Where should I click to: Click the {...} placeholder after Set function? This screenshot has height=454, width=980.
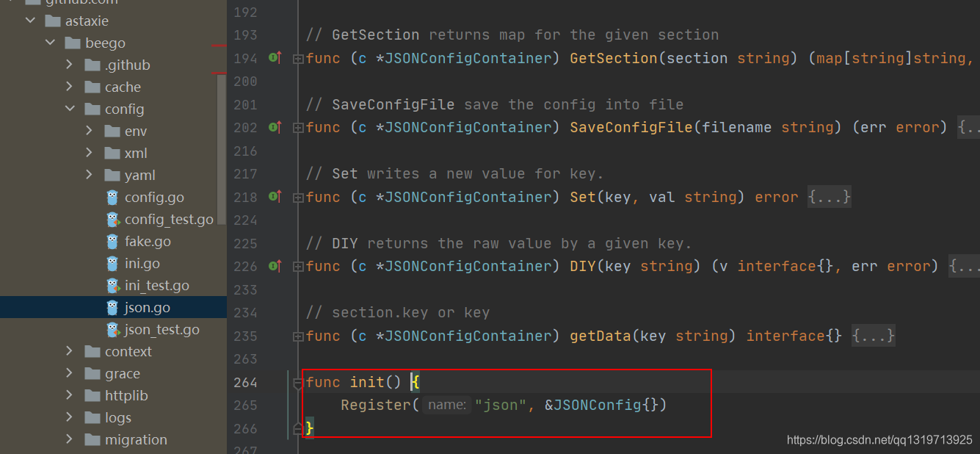[x=830, y=197]
